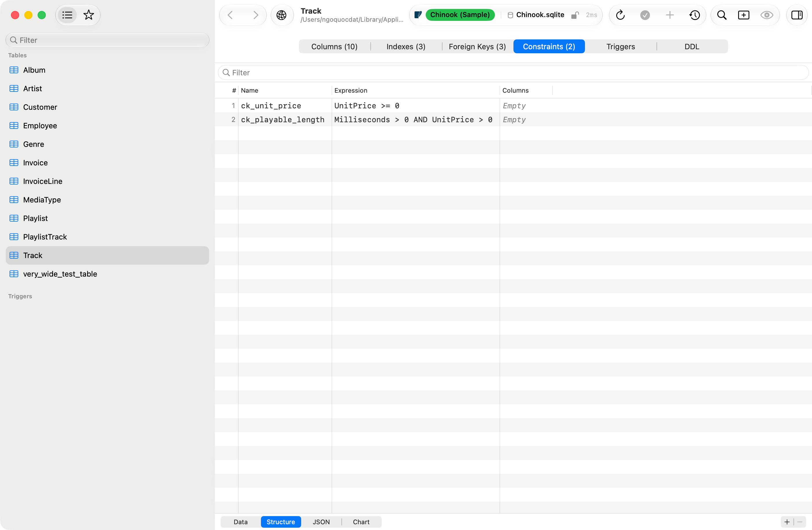Open very_wide_test_table
Screen dimensions: 812x530
point(107,274)
